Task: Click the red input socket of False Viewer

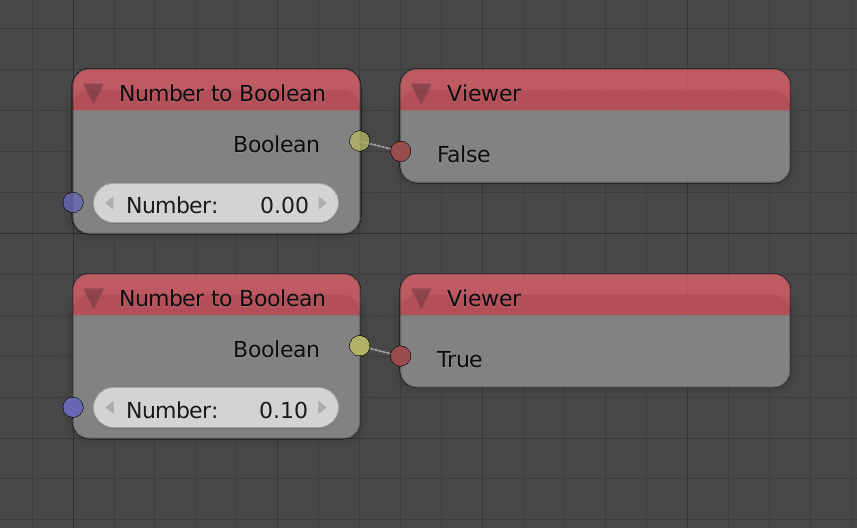Action: tap(401, 151)
